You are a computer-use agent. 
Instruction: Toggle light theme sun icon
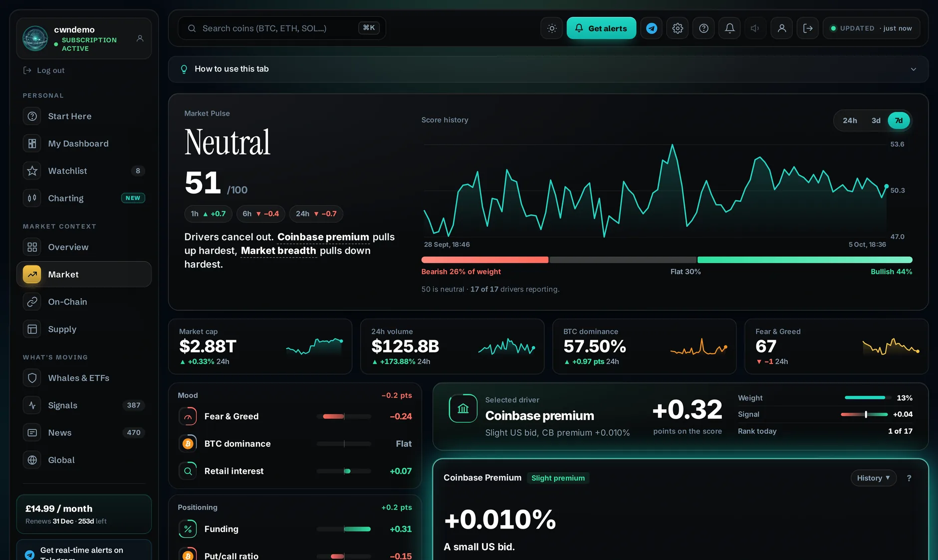pos(552,28)
